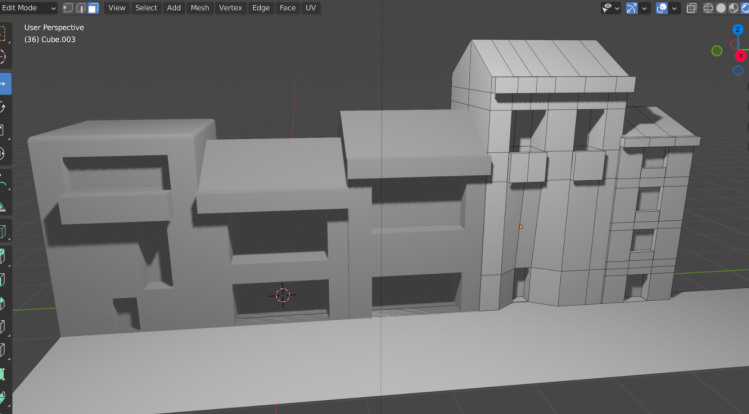
Task: Choose the Select Box tool
Action: (3, 33)
